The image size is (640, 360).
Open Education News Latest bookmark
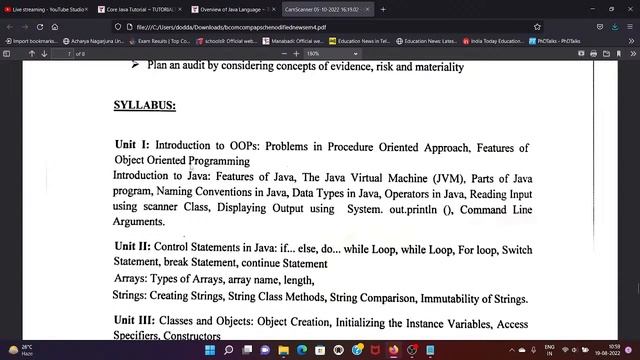(x=427, y=41)
